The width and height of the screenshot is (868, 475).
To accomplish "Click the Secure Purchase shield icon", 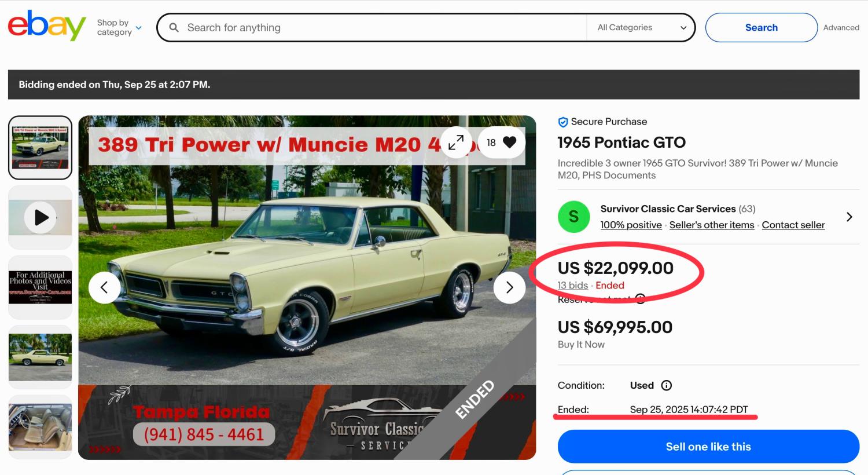I will [x=562, y=122].
